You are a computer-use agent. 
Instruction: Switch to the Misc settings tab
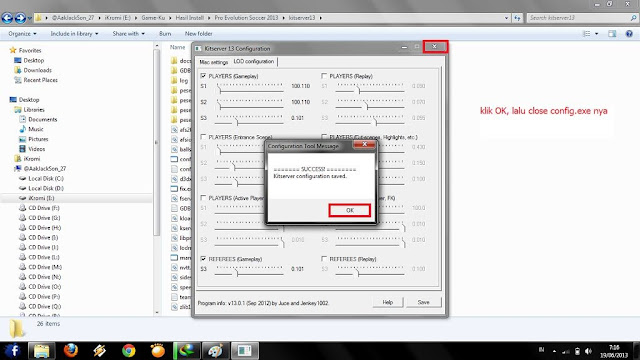213,62
